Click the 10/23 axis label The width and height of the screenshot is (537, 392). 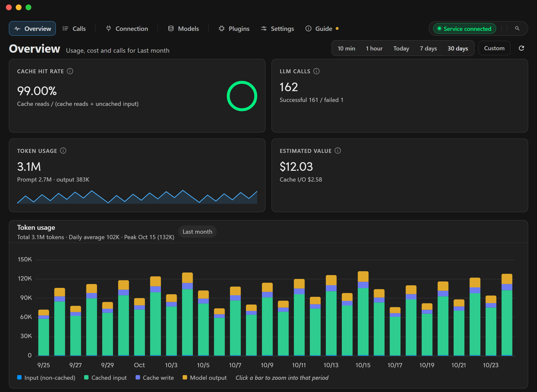click(491, 365)
